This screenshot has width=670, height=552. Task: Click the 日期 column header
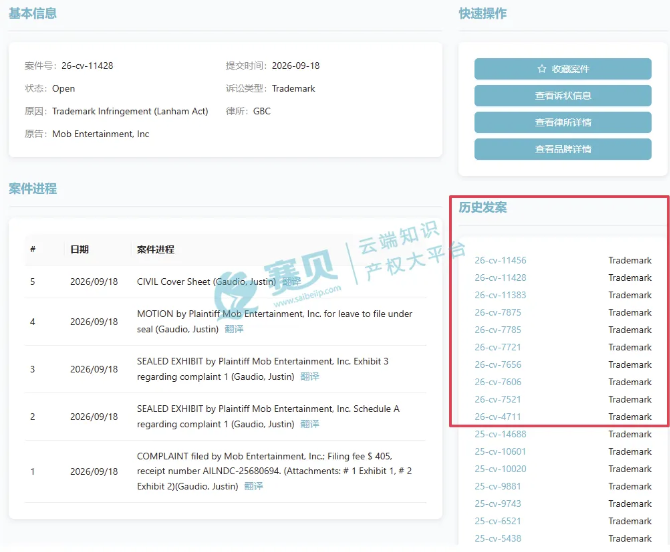pos(79,250)
